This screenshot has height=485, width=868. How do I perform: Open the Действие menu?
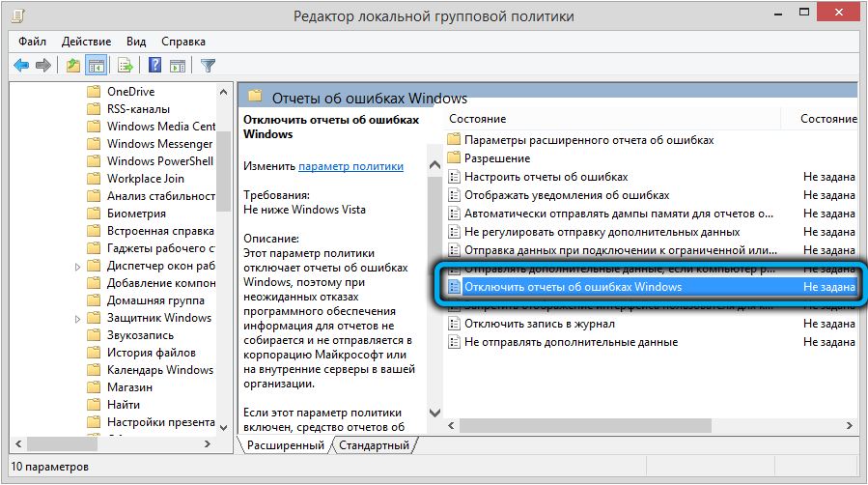tap(87, 42)
